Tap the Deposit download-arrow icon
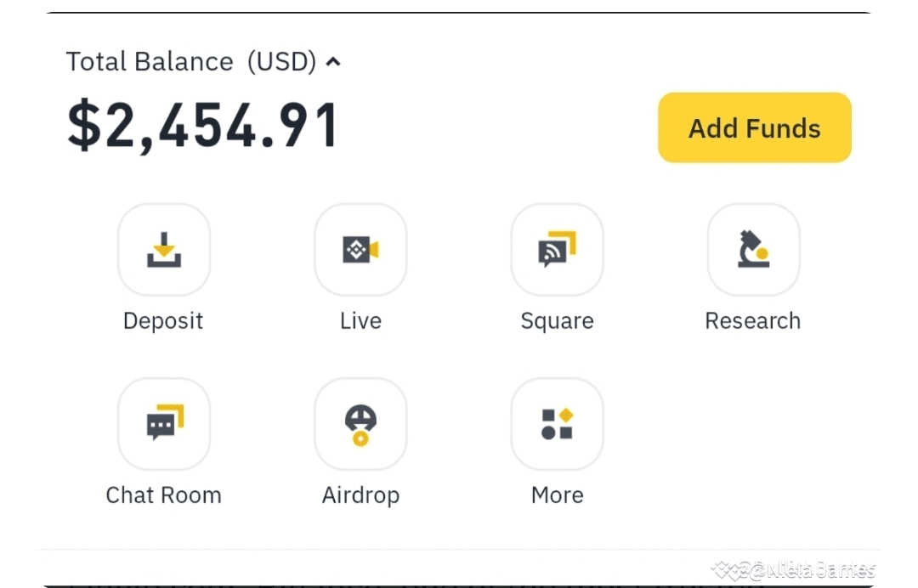The width and height of the screenshot is (918, 588). point(164,250)
